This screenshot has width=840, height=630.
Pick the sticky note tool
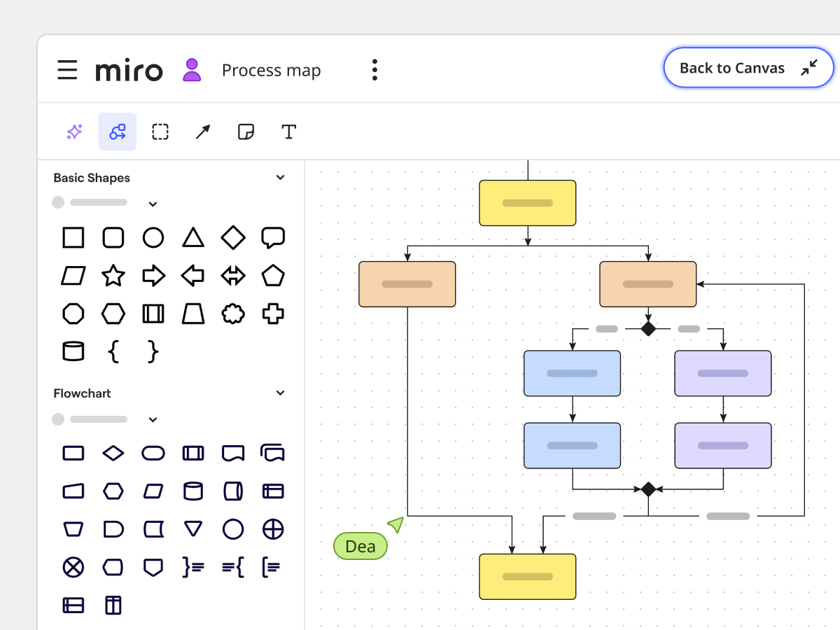click(x=246, y=132)
